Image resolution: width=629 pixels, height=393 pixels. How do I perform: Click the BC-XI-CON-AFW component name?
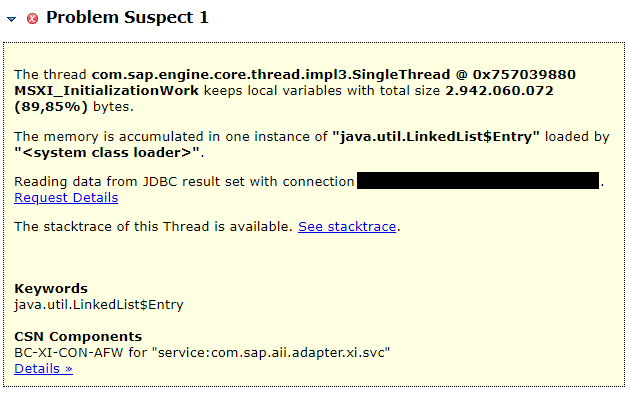click(69, 352)
